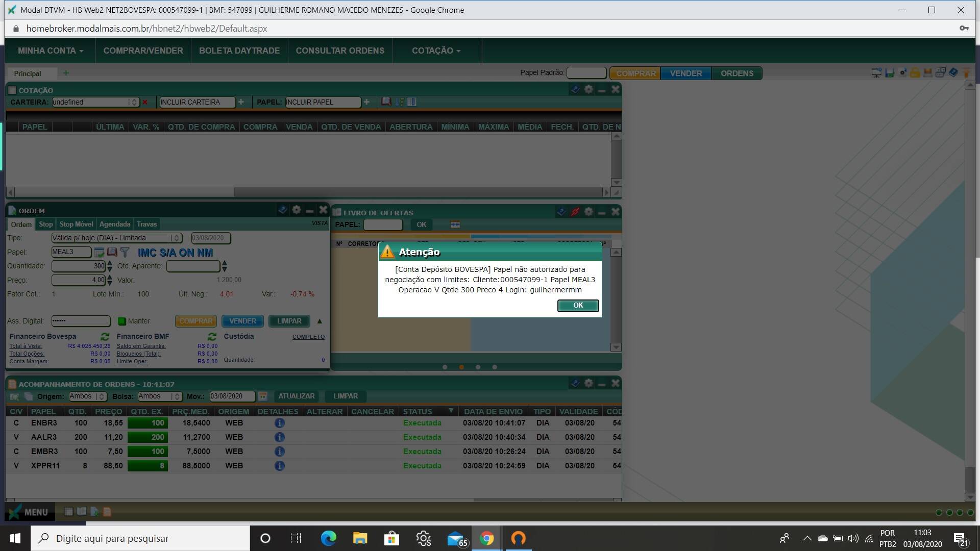The width and height of the screenshot is (980, 551).
Task: Toggle visibility of Cotação panel
Action: [x=602, y=90]
